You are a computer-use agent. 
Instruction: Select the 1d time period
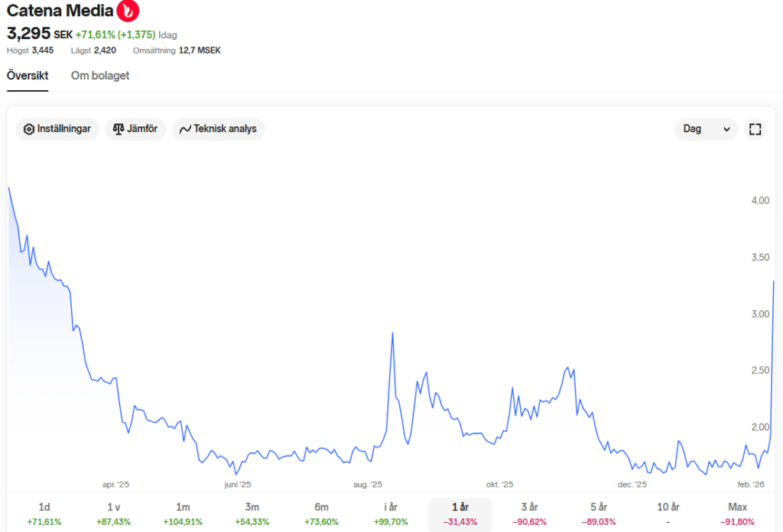(x=44, y=514)
